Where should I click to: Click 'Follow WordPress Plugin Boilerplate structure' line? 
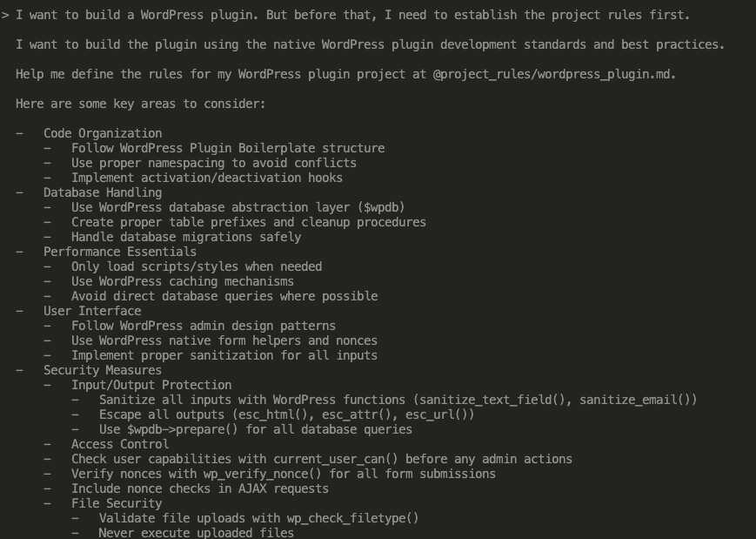point(228,148)
